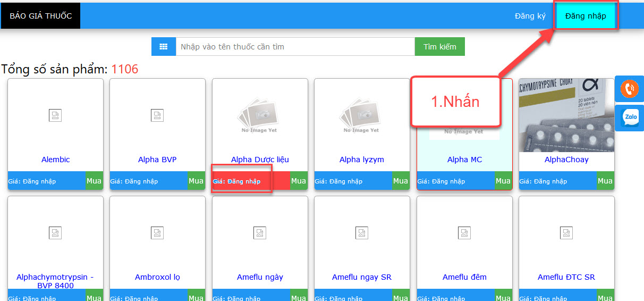Go to BÁO GIÁ THUỐC home

pos(40,16)
